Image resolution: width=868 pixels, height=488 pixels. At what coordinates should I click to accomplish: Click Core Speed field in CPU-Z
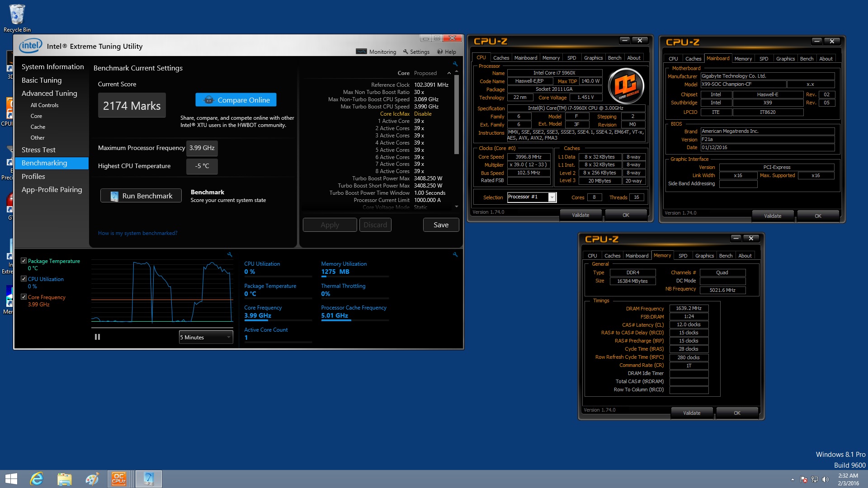tap(528, 157)
